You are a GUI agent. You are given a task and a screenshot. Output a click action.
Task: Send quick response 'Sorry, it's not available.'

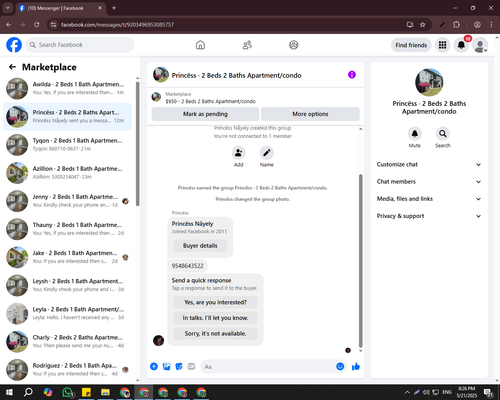pos(215,333)
